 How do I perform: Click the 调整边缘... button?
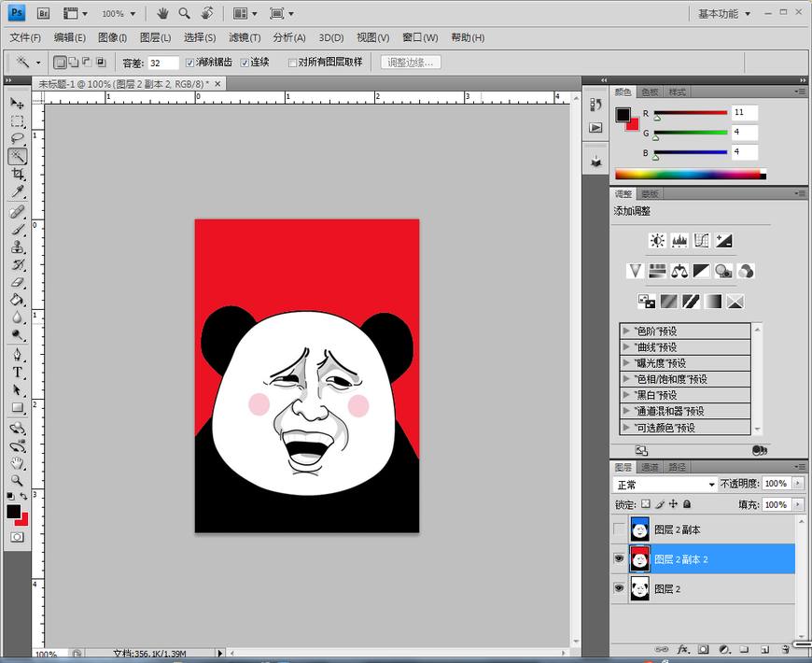pos(411,63)
